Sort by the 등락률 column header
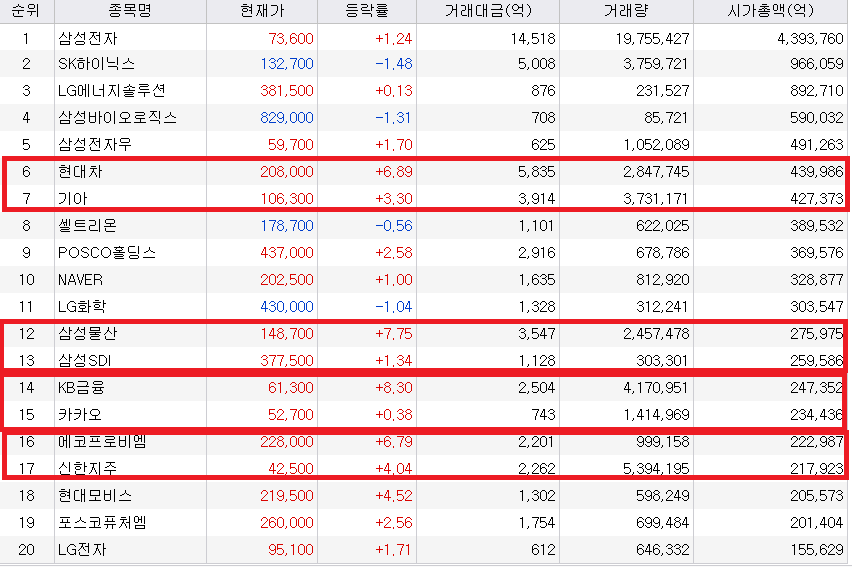This screenshot has width=852, height=567. [x=367, y=10]
